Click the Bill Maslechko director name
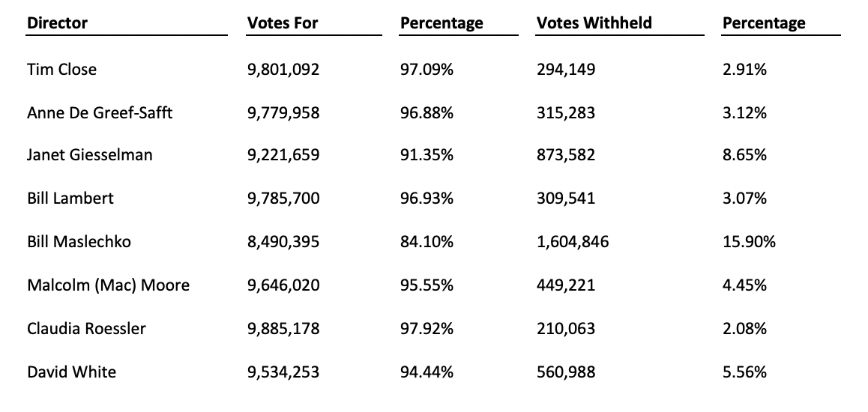This screenshot has width=868, height=412. (x=79, y=242)
